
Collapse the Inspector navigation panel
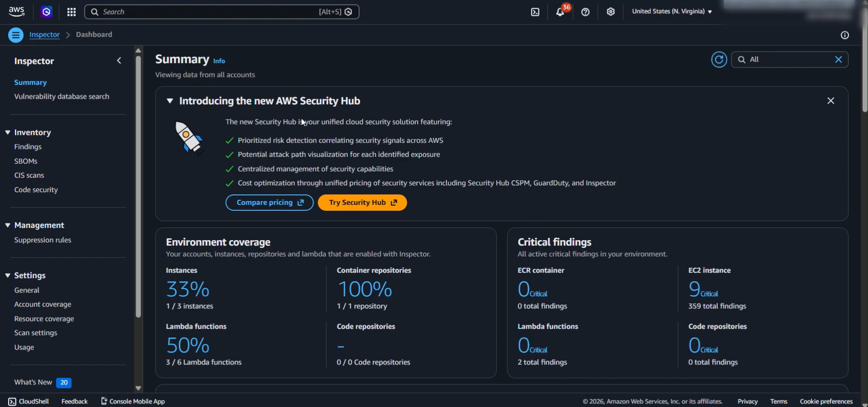[x=119, y=61]
